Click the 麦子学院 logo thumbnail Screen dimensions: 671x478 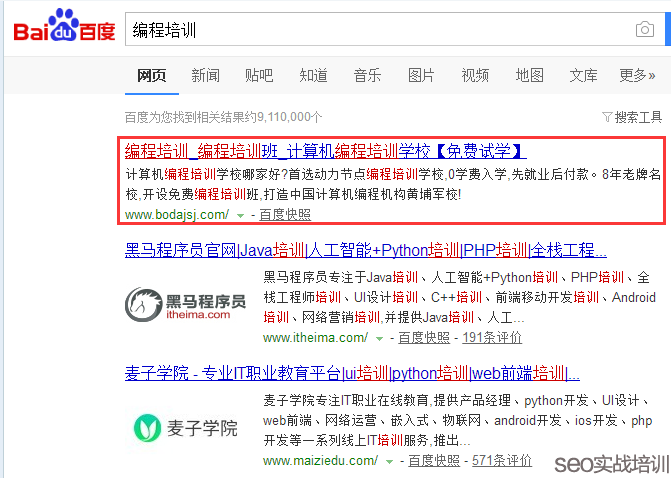point(185,428)
